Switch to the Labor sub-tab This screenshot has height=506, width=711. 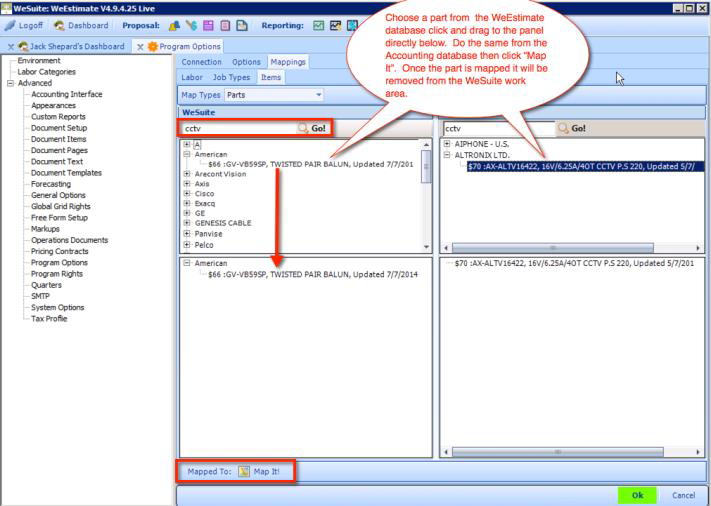192,78
